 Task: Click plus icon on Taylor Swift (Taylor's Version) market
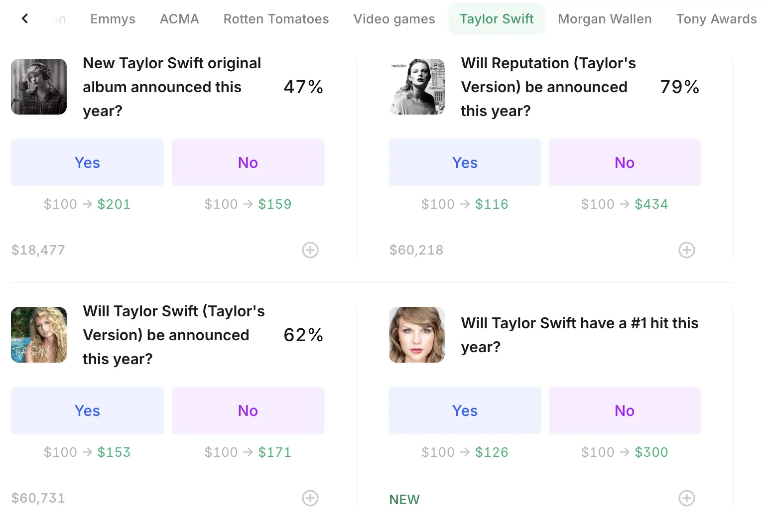click(x=310, y=498)
